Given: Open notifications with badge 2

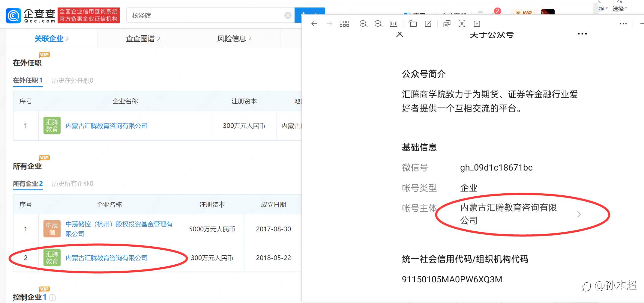Looking at the screenshot, I should point(497,11).
